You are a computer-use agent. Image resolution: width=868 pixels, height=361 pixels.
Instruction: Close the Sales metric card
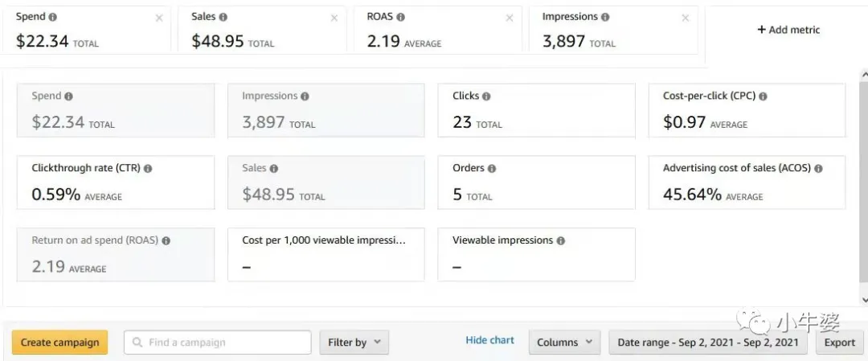[x=334, y=18]
